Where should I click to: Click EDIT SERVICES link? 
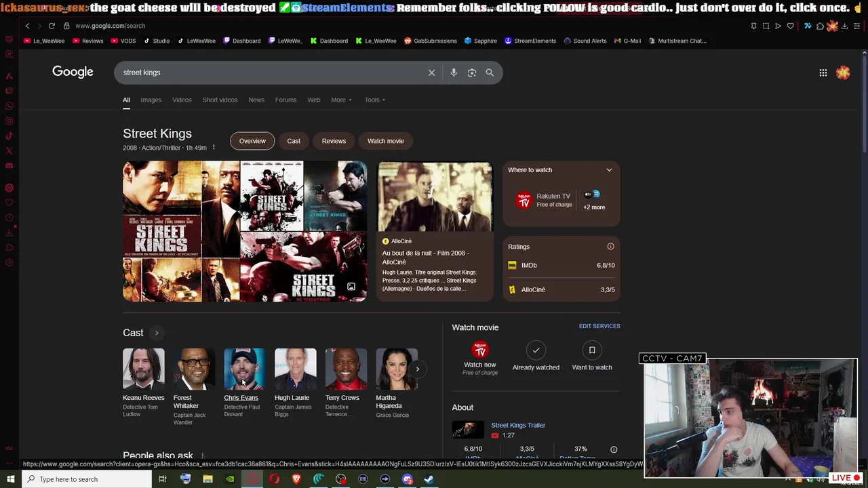(599, 326)
